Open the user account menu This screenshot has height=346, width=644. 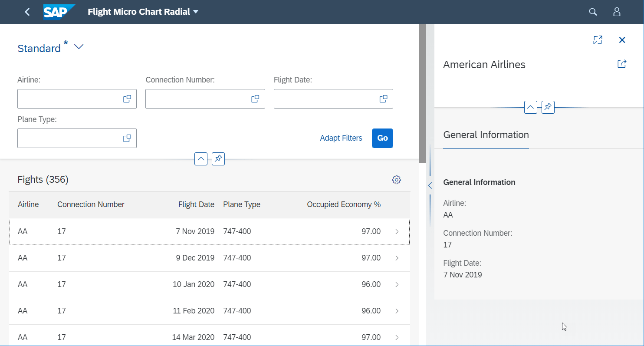tap(617, 12)
